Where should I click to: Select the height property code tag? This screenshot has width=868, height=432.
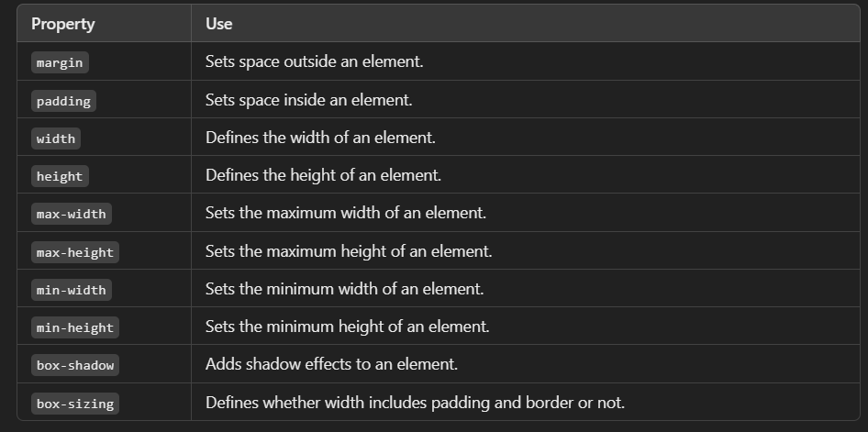[60, 176]
